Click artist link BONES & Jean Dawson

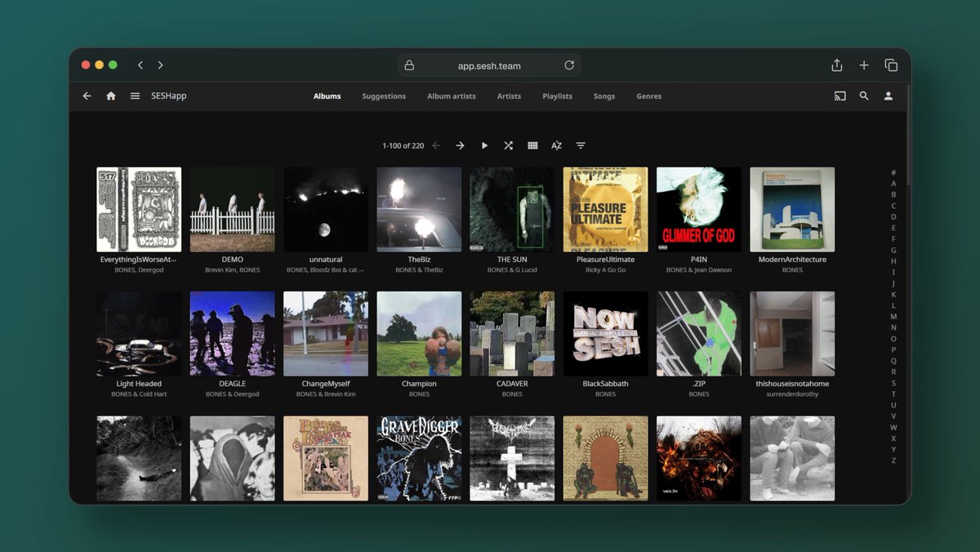699,269
